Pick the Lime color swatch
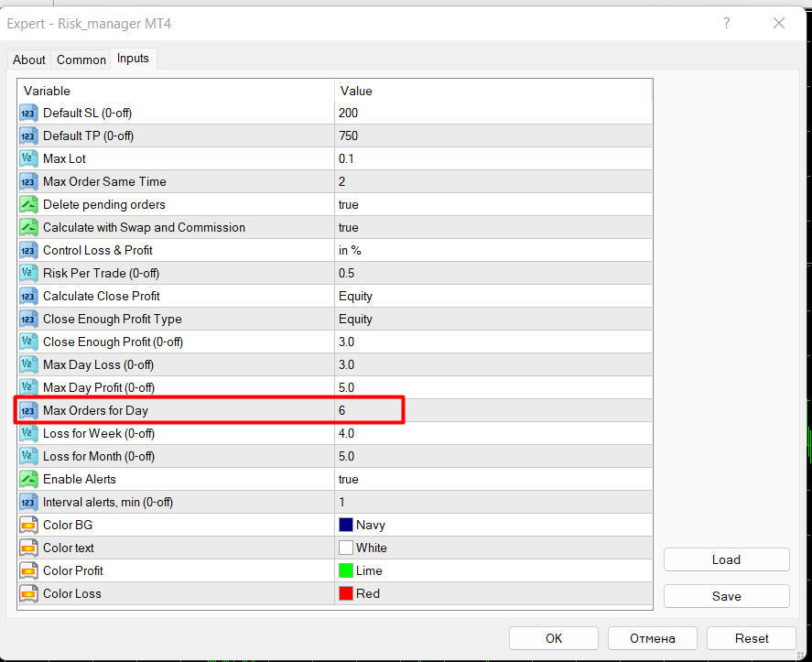This screenshot has height=662, width=812. 346,570
